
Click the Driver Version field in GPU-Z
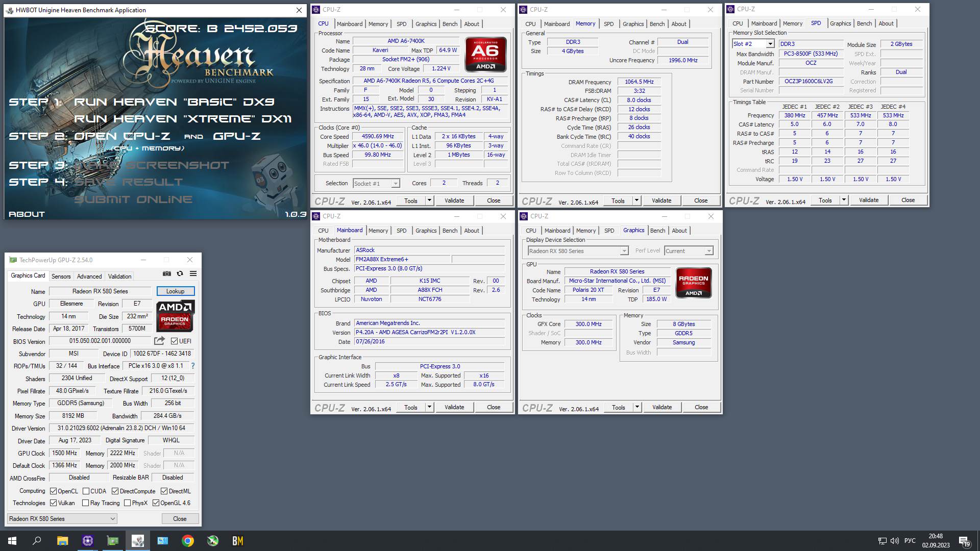(x=121, y=428)
